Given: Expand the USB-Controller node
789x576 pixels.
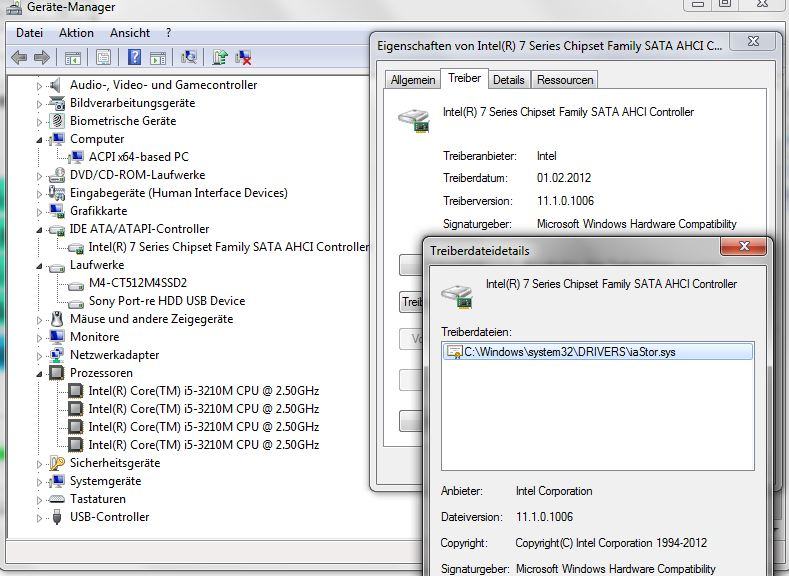Looking at the screenshot, I should (39, 518).
